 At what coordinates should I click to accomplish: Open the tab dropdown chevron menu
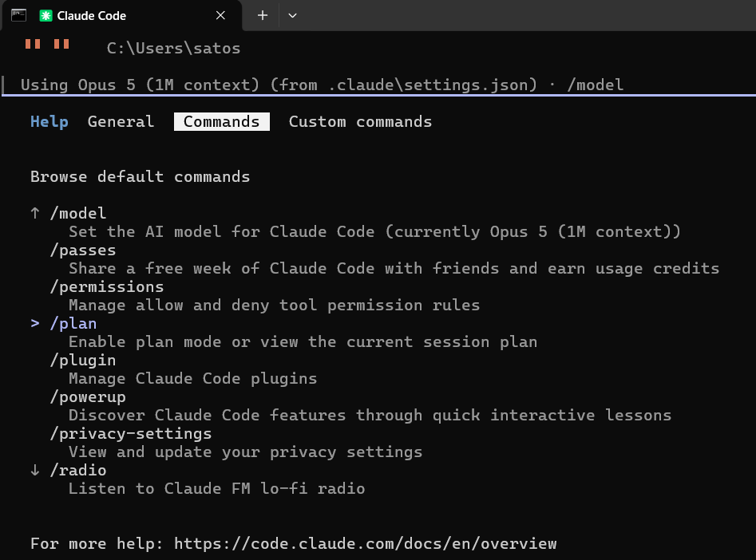(292, 15)
